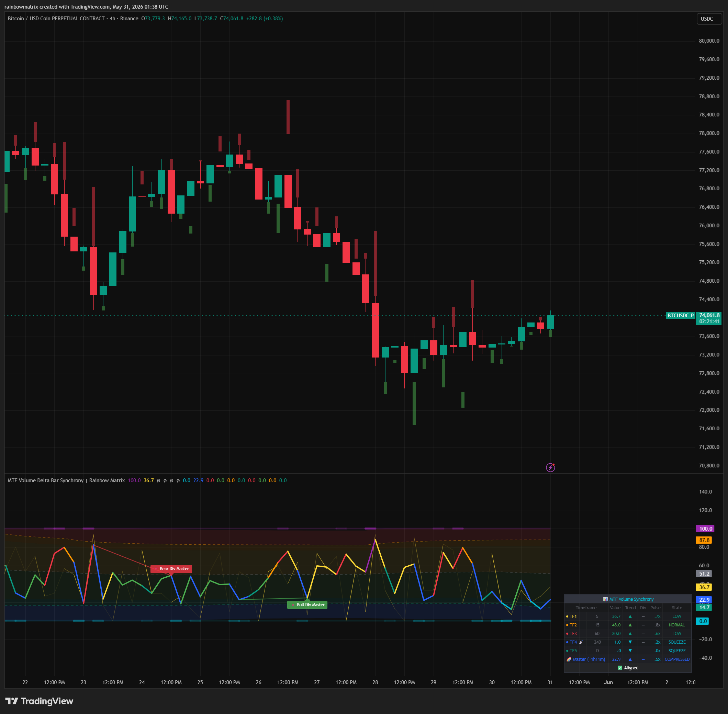Click the Bear Div Master label

(171, 569)
